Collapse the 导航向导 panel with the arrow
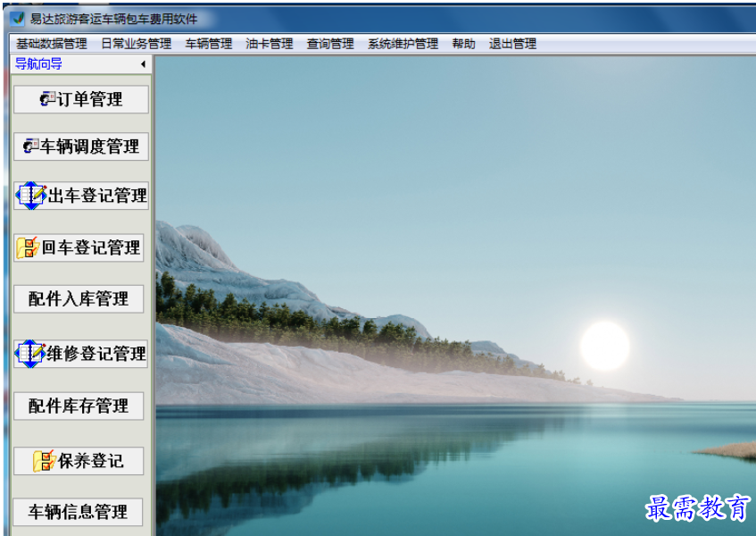The image size is (756, 536). pyautogui.click(x=143, y=64)
